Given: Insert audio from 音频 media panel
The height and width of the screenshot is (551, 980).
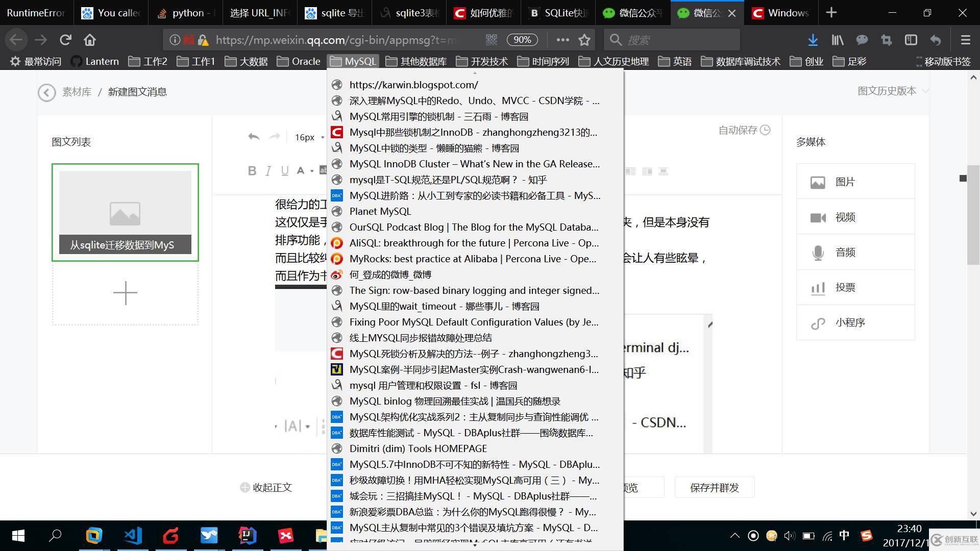Looking at the screenshot, I should click(855, 252).
